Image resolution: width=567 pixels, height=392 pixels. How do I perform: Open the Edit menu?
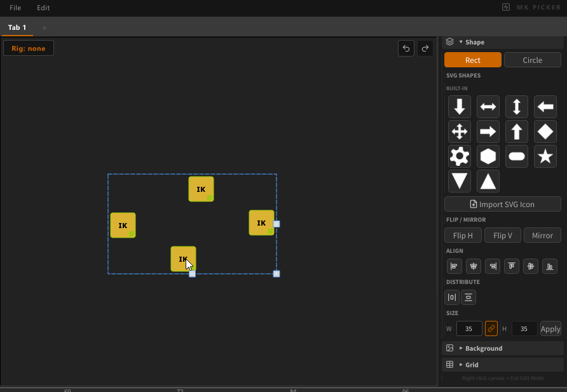click(x=43, y=8)
